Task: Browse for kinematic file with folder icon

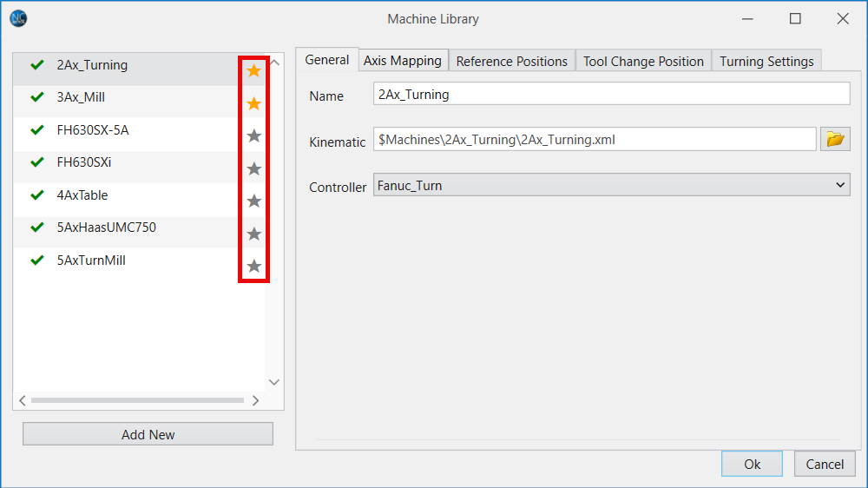Action: [x=834, y=139]
